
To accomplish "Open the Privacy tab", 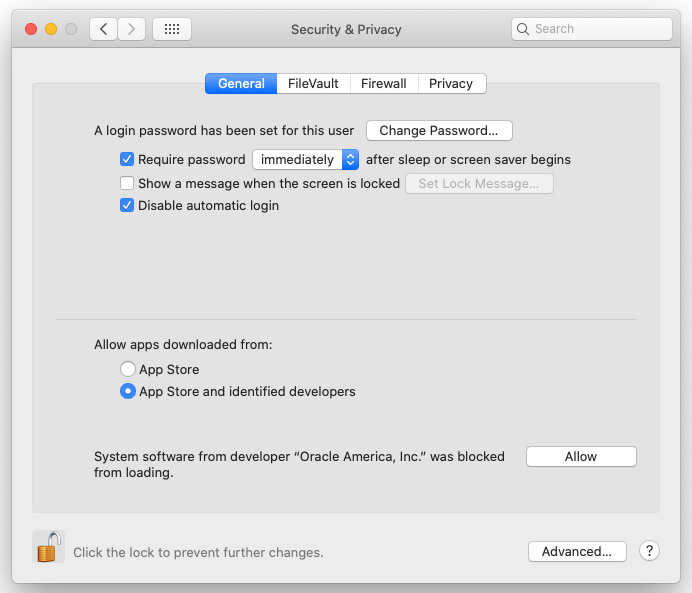I will [451, 83].
